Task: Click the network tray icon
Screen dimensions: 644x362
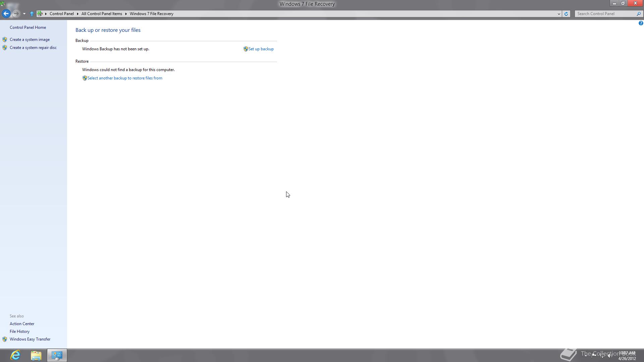Action: click(x=602, y=355)
